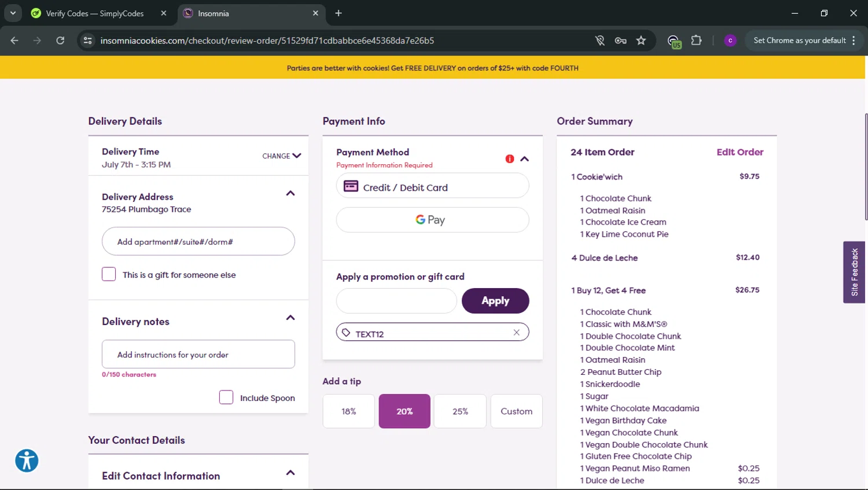
Task: Click 'Set Chrome as your default' button
Action: [800, 40]
